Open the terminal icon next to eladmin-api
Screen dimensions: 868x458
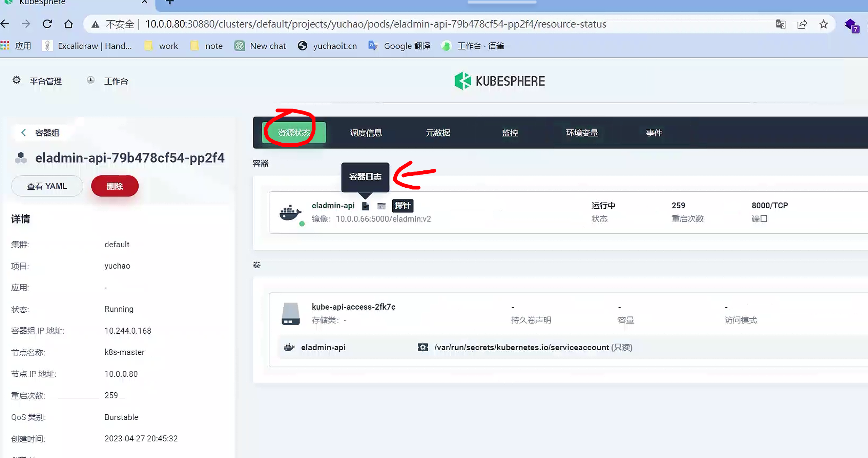tap(381, 206)
